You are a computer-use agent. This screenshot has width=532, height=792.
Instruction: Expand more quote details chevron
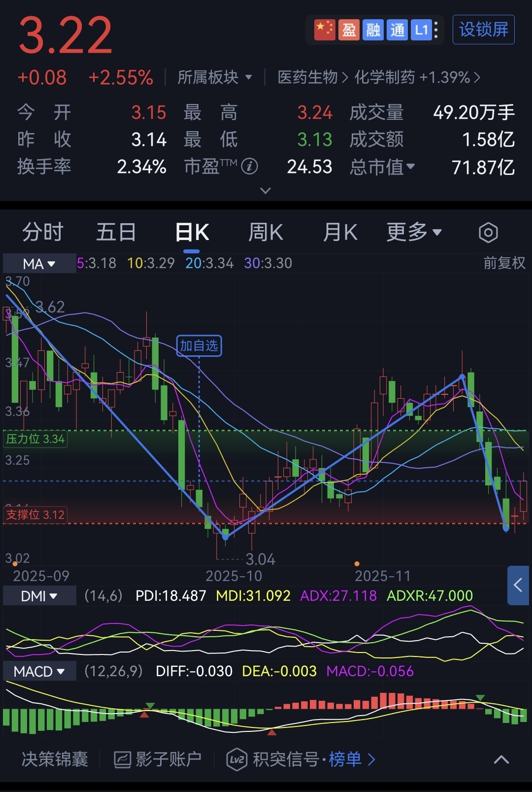pyautogui.click(x=266, y=190)
